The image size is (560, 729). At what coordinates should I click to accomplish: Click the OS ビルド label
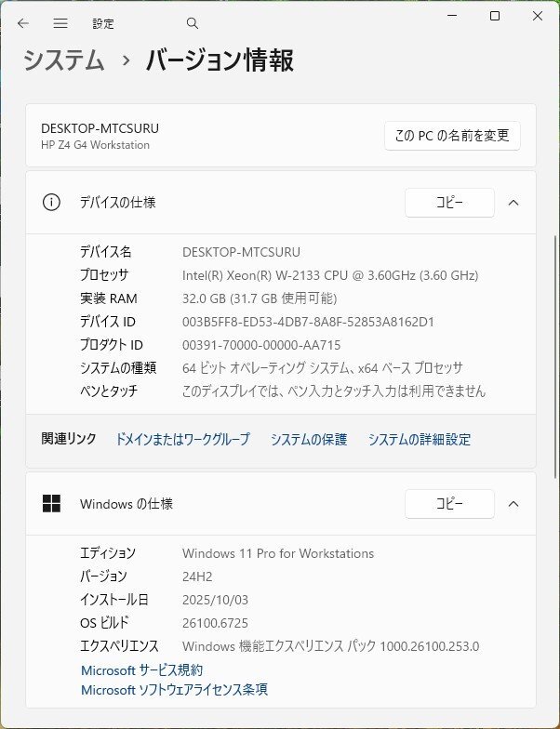104,623
